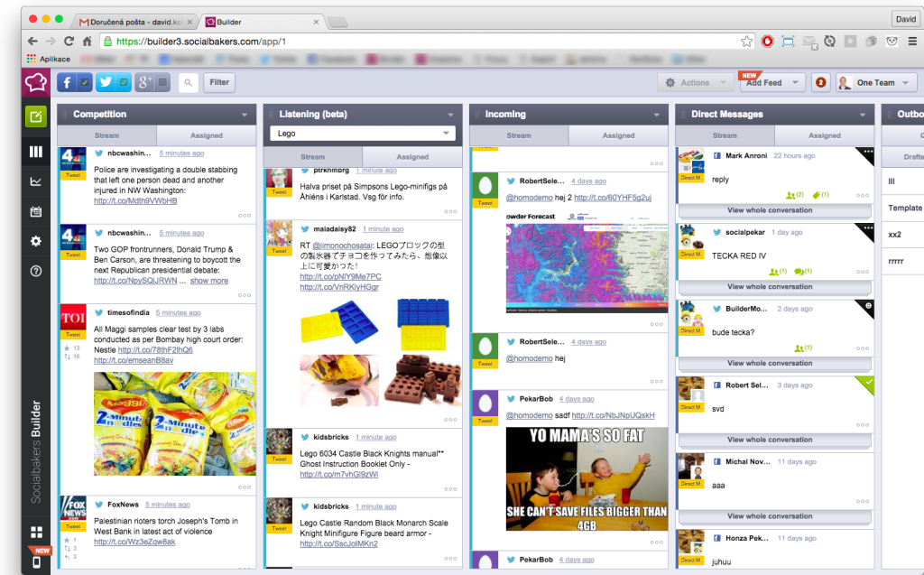924x575 pixels.
Task: Select Stream tab in Direct Messages column
Action: [x=725, y=135]
